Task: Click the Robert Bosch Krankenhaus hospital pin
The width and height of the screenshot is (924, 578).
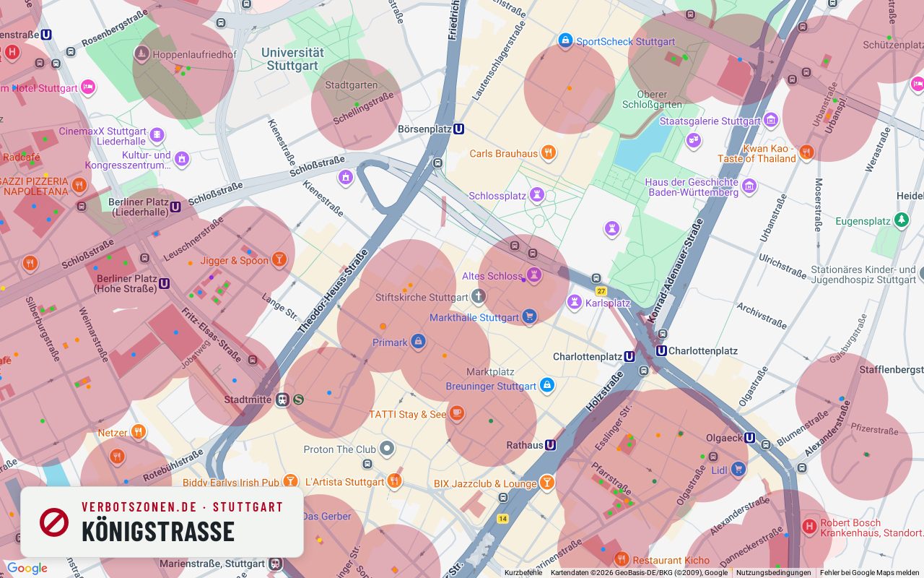Action: coord(809,527)
